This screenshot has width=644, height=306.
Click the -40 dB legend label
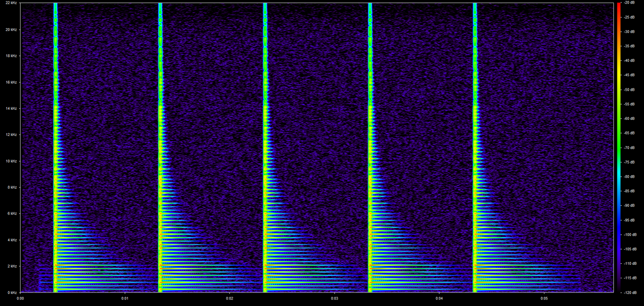[629, 61]
